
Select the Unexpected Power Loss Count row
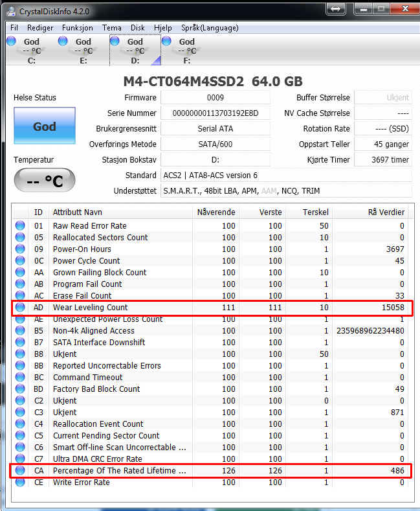click(x=210, y=319)
